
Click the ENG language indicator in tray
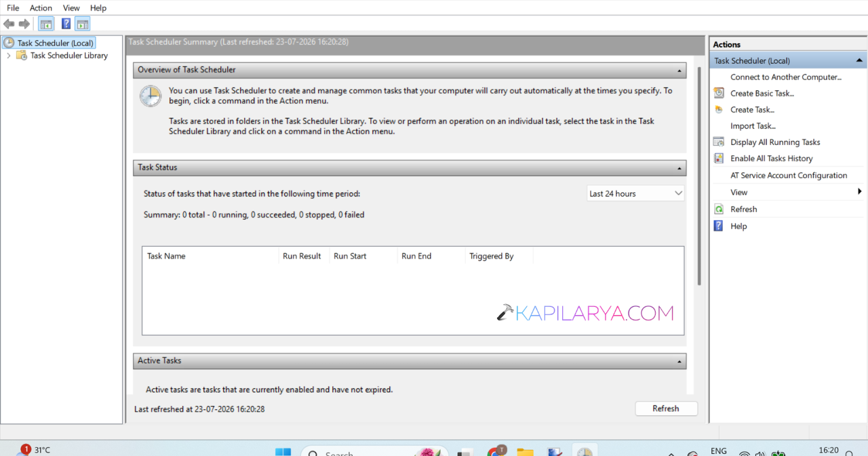tap(719, 451)
